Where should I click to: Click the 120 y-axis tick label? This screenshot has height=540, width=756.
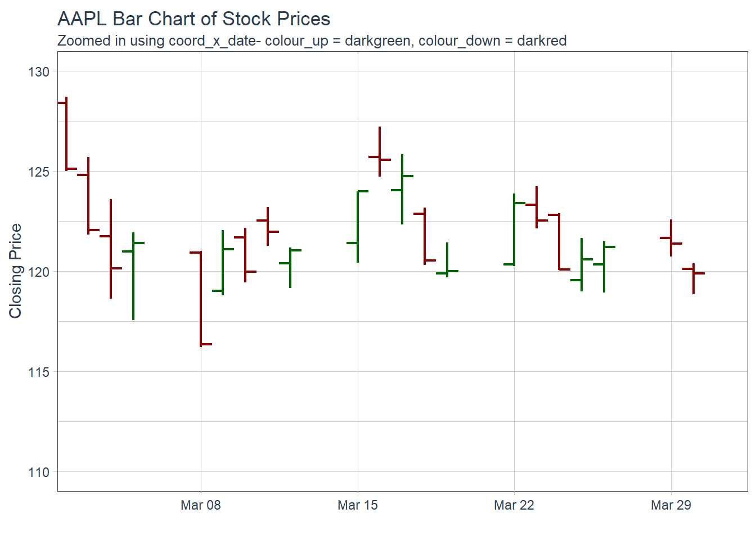39,272
